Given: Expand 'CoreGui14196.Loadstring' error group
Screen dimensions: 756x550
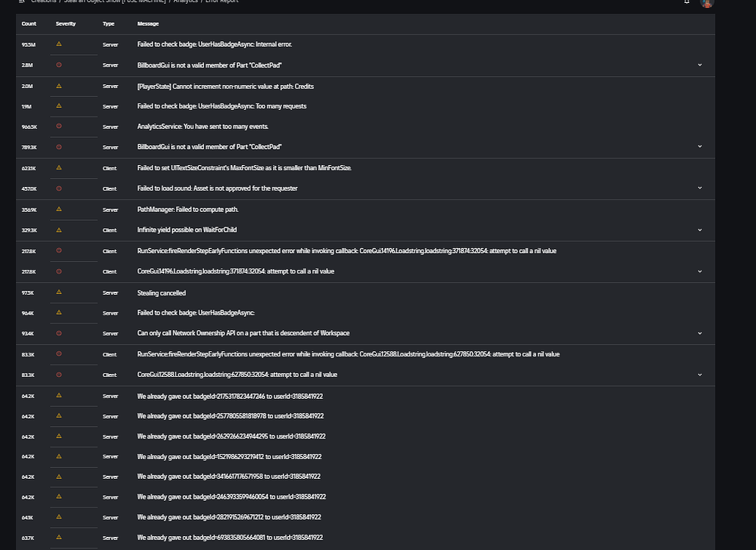Looking at the screenshot, I should click(699, 271).
